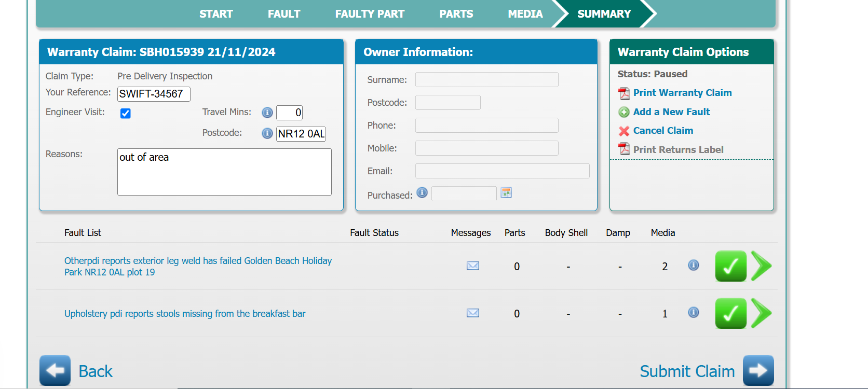
Task: Click media info icon for exterior leg weld fault
Action: (x=694, y=265)
